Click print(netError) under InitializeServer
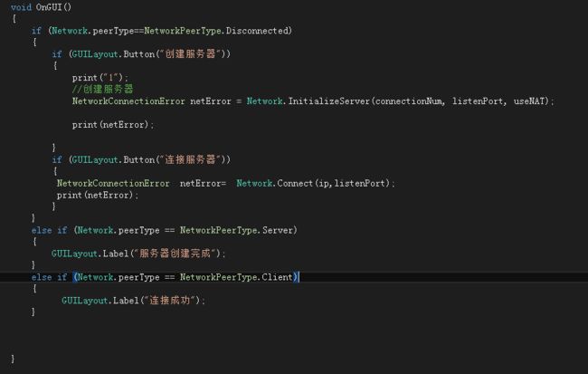This screenshot has height=374, width=588. 113,125
